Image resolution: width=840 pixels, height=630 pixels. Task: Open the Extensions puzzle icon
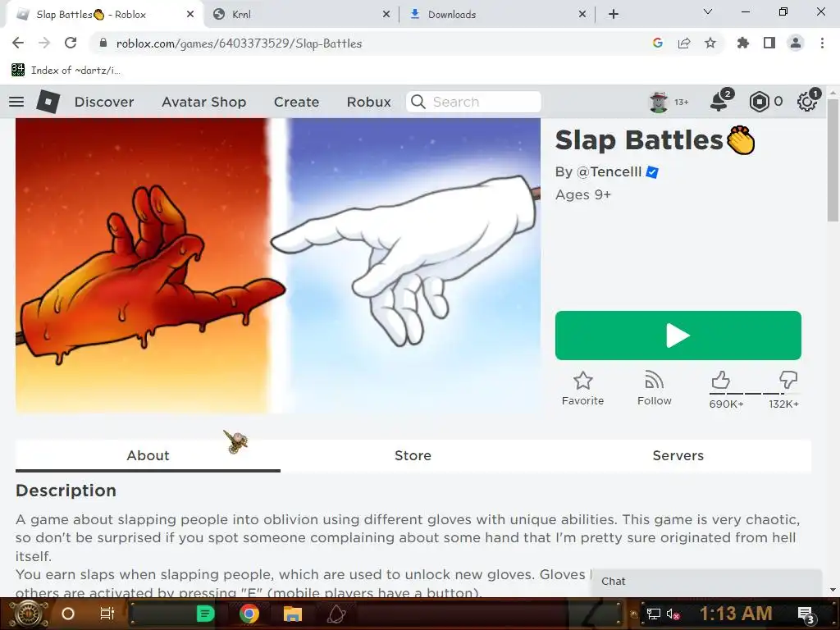coord(743,43)
